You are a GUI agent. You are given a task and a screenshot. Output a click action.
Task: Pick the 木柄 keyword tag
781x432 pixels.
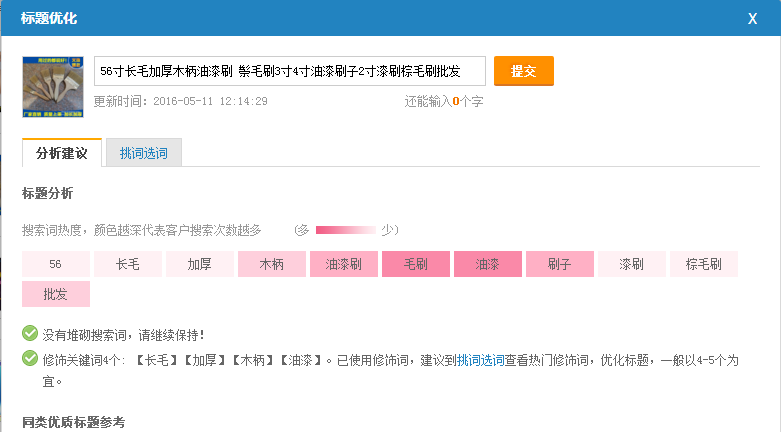coord(271,265)
